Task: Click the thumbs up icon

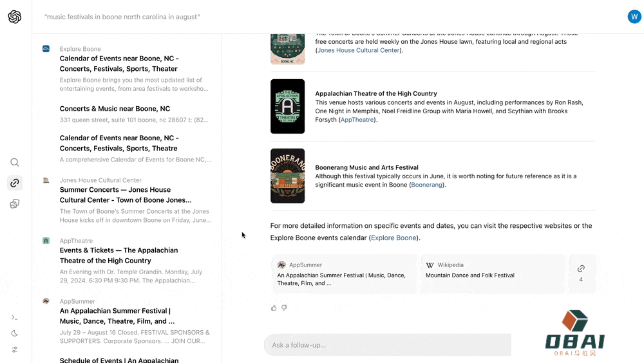Action: tap(274, 308)
